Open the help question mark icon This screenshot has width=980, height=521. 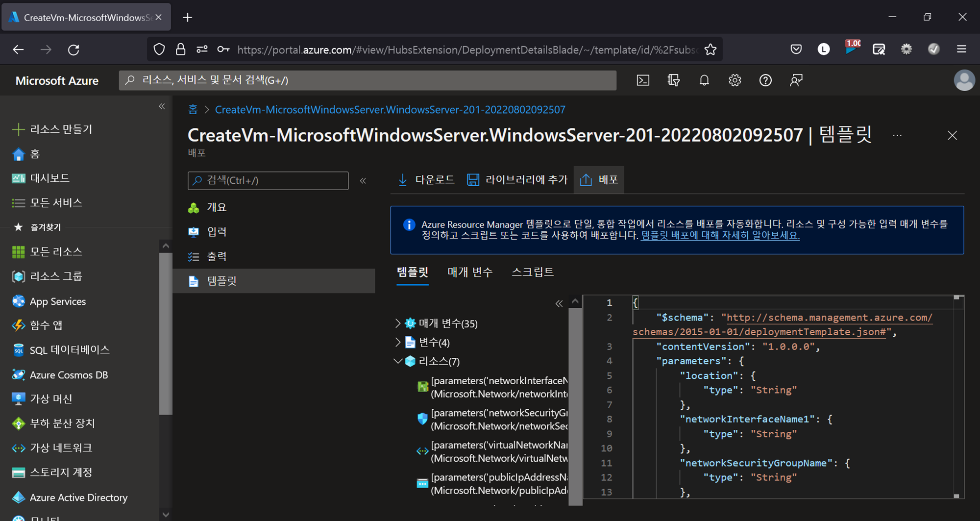(x=765, y=80)
